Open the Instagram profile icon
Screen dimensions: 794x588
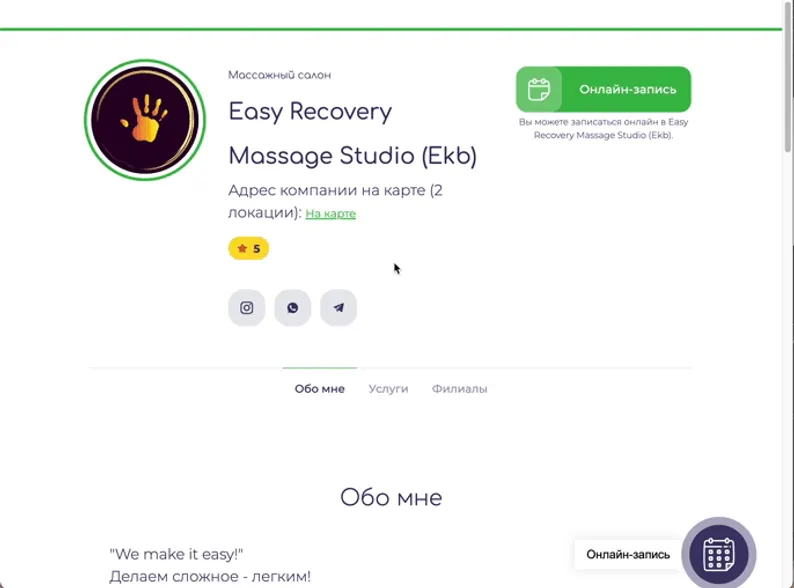click(x=247, y=307)
